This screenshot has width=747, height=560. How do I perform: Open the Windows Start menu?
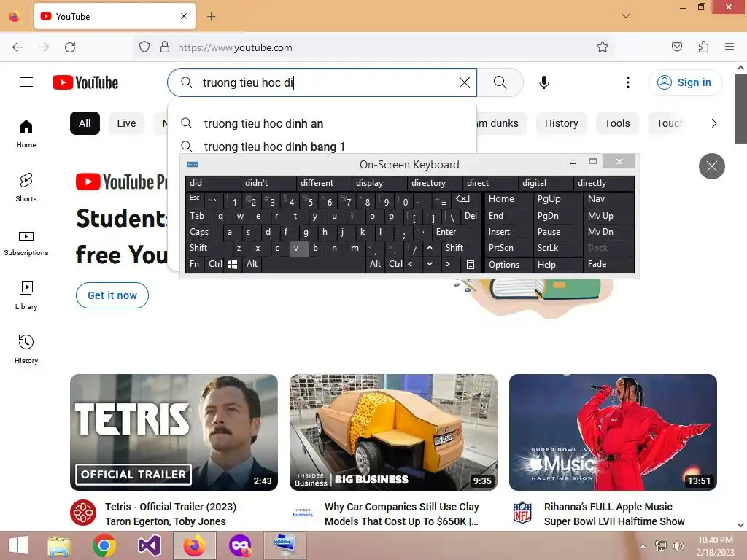click(18, 545)
